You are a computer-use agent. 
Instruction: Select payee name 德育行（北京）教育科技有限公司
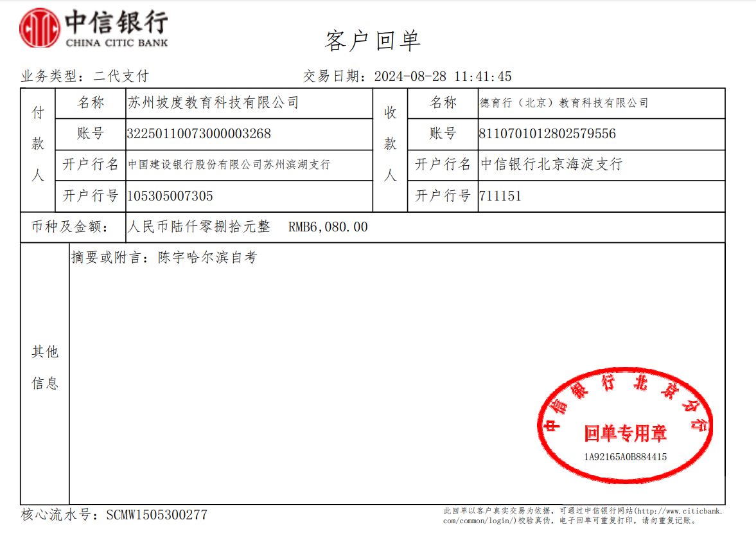tap(564, 103)
